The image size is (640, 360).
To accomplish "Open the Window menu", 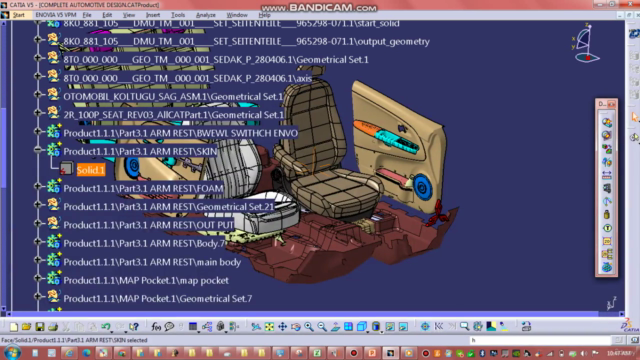I will (x=237, y=15).
